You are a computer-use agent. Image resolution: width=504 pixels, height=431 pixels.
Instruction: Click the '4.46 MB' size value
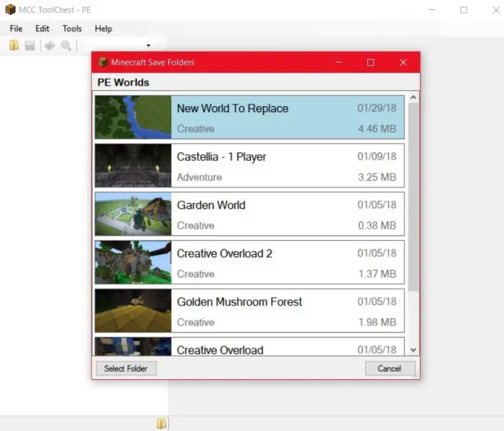click(x=377, y=129)
